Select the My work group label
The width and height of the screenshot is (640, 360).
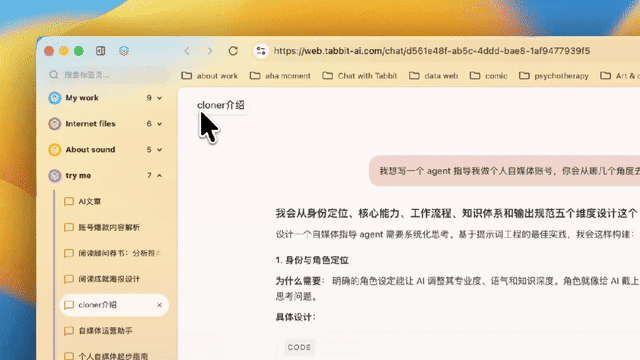pyautogui.click(x=82, y=98)
